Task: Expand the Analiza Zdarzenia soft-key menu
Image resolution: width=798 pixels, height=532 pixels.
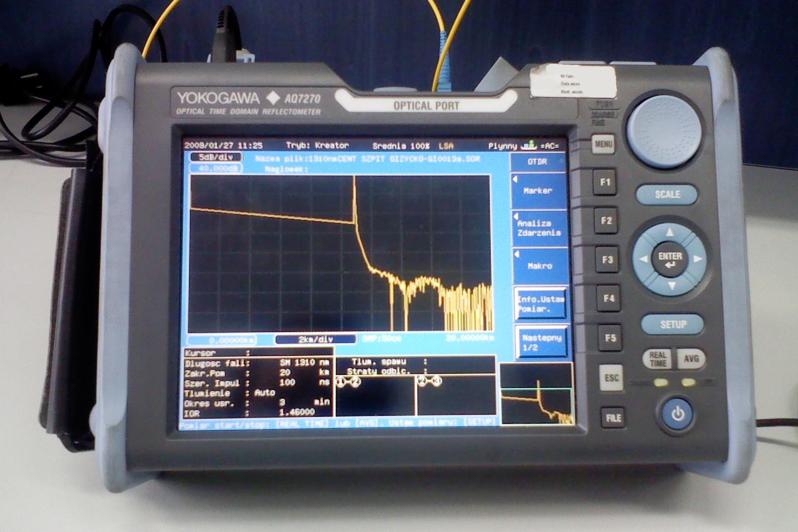Action: tap(539, 228)
